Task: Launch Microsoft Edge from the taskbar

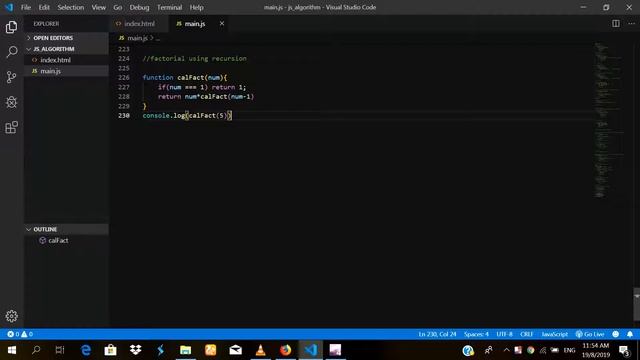Action: pyautogui.click(x=86, y=350)
